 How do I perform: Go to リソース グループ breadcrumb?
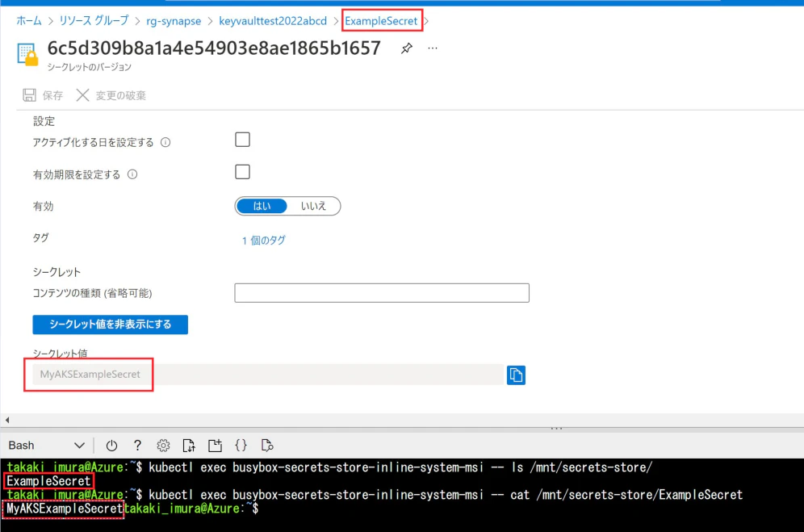tap(94, 20)
